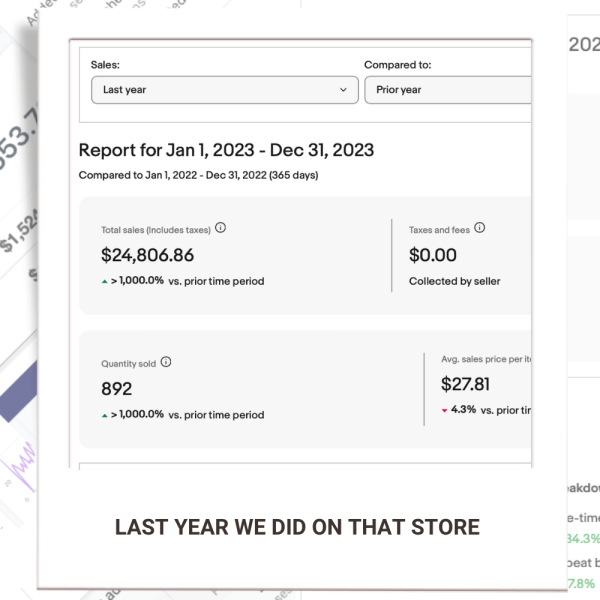Viewport: 600px width, 600px height.
Task: Open the Sales period dropdown showing Last year
Action: coord(225,90)
